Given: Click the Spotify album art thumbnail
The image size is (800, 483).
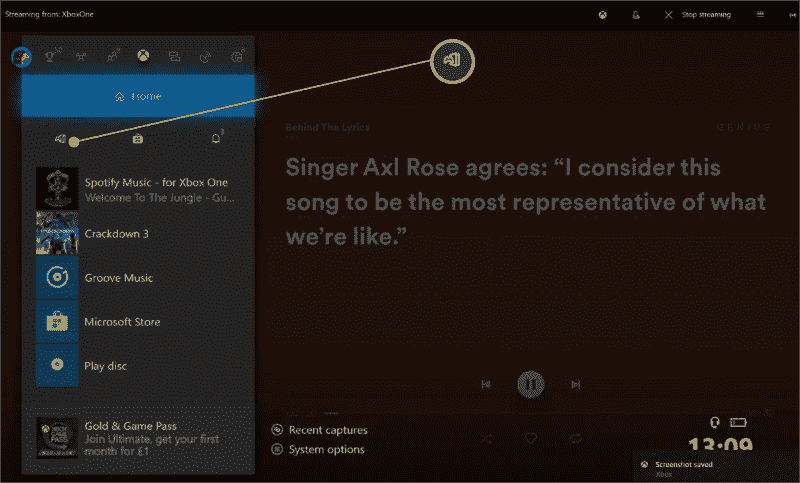Looking at the screenshot, I should tap(57, 189).
